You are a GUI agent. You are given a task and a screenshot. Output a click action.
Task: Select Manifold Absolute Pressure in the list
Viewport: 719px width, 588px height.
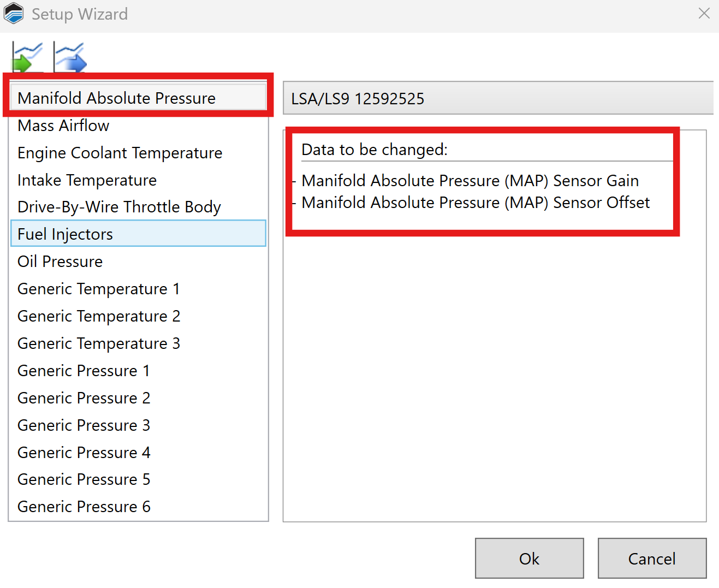click(x=116, y=98)
